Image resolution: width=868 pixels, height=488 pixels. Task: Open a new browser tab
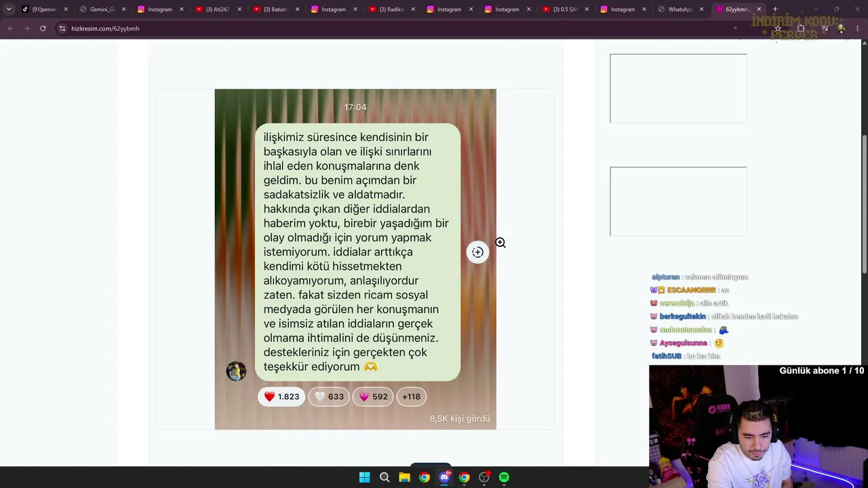pos(775,9)
